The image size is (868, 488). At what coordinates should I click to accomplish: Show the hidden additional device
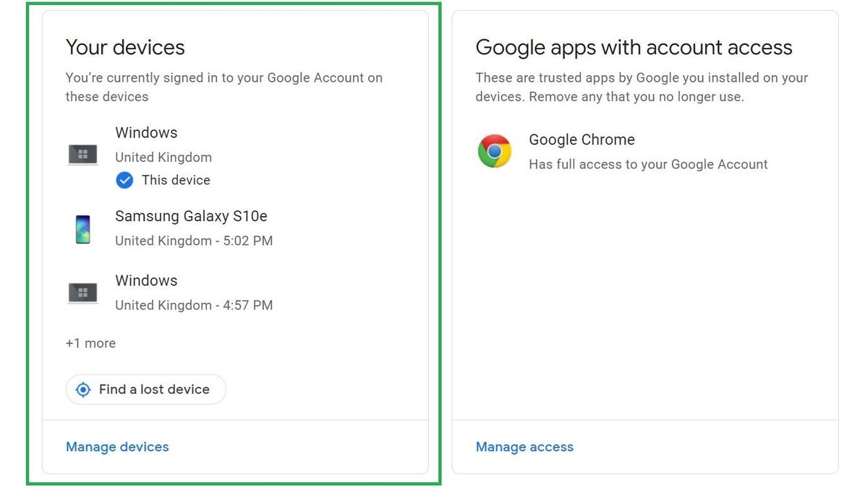tap(90, 343)
